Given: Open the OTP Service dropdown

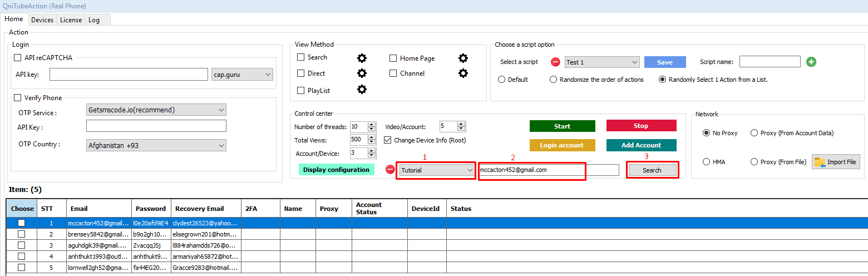Looking at the screenshot, I should 156,110.
